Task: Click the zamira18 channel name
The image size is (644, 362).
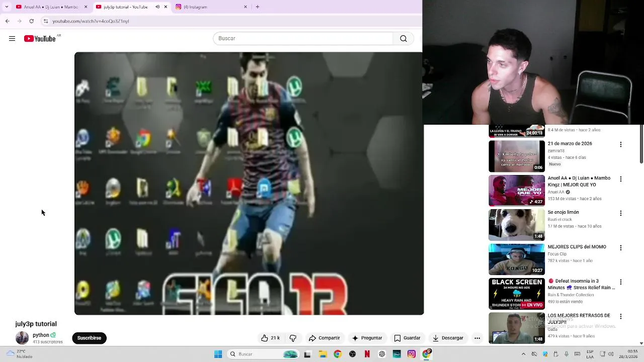Action: pos(556,151)
